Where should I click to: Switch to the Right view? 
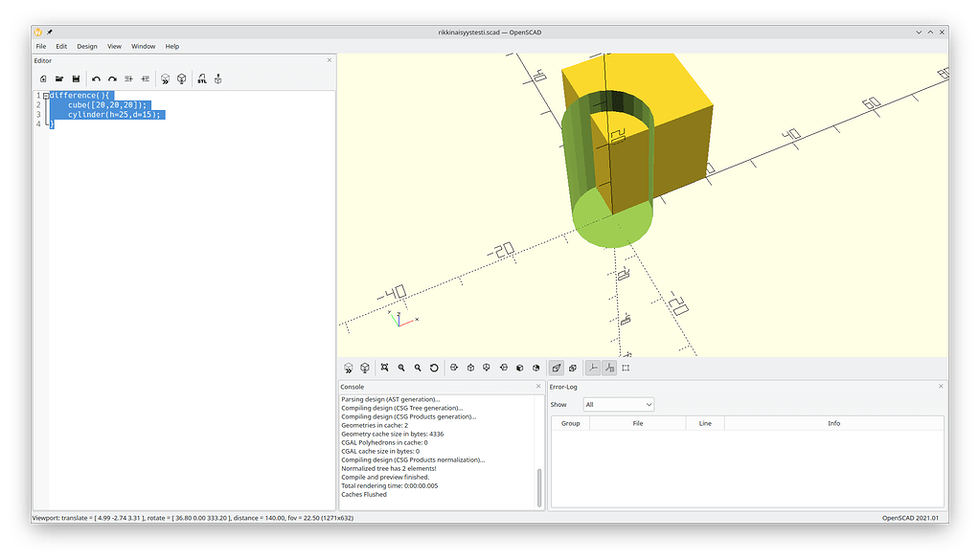pyautogui.click(x=454, y=368)
